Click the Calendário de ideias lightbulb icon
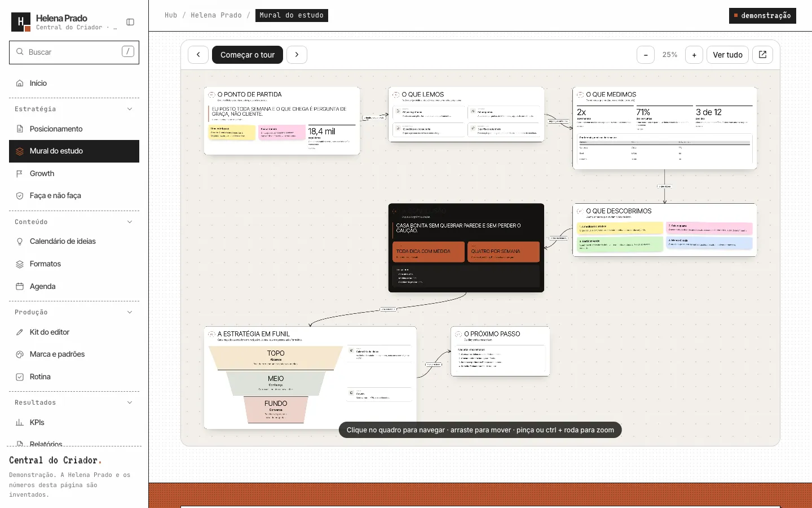 20,242
